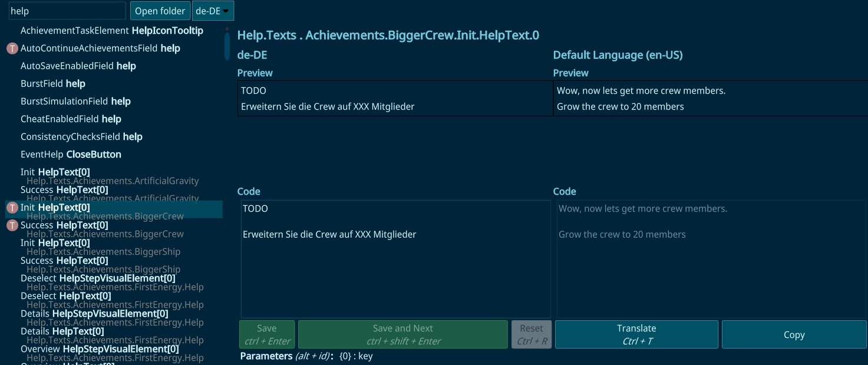Focus the help search field
The width and height of the screenshot is (868, 365).
point(67,11)
